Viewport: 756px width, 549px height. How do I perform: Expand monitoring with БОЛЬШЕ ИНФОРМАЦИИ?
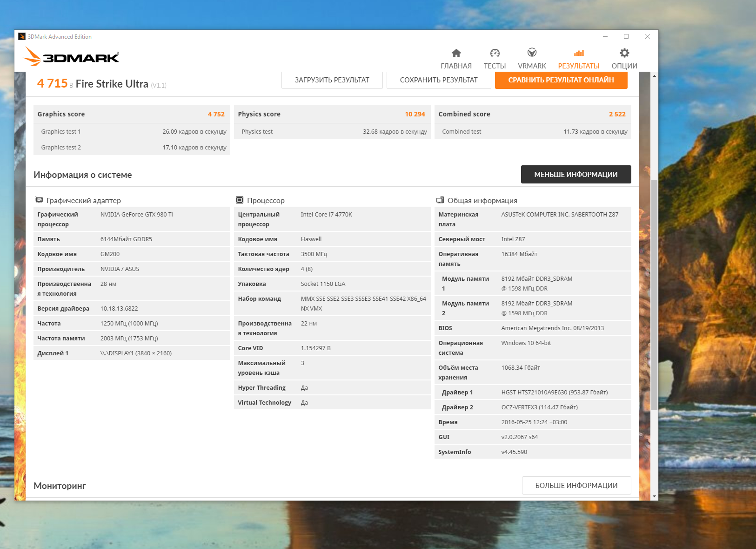576,486
